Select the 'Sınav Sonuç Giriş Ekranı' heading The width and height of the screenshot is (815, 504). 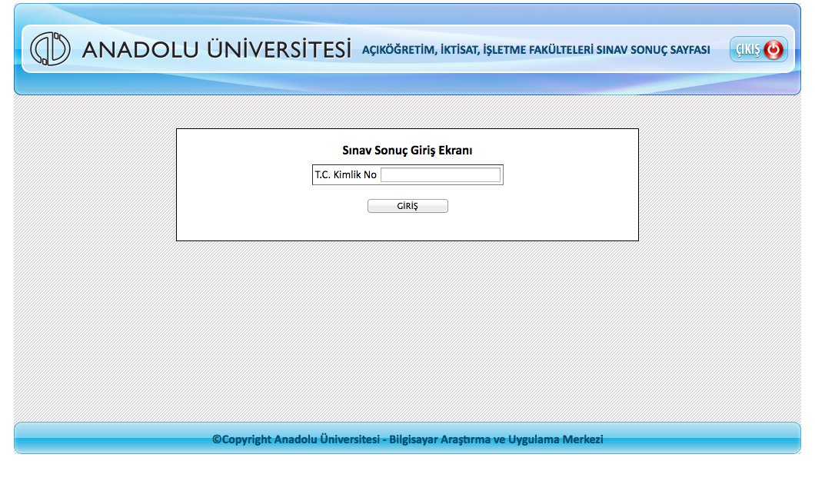tap(407, 151)
